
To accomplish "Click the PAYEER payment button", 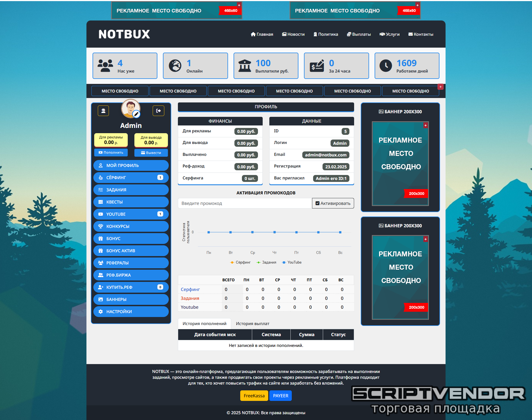I will coord(281,396).
